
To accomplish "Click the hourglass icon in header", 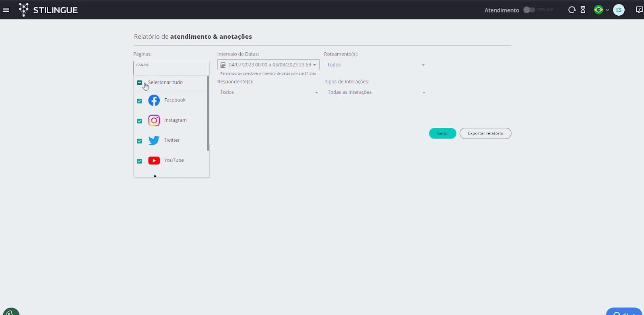I will point(583,10).
